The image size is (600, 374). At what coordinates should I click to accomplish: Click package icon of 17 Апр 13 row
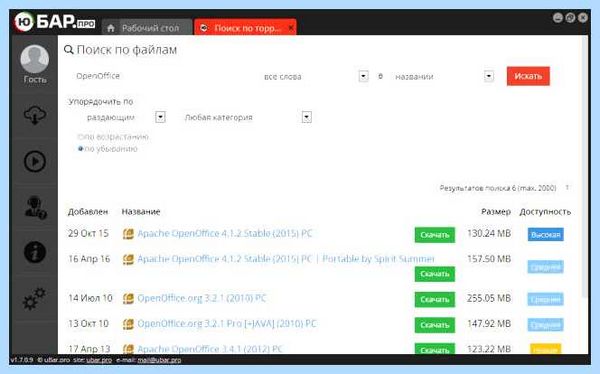click(128, 349)
